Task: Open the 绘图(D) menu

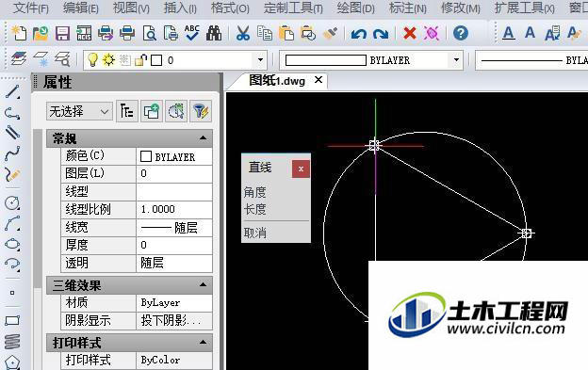Action: 355,8
